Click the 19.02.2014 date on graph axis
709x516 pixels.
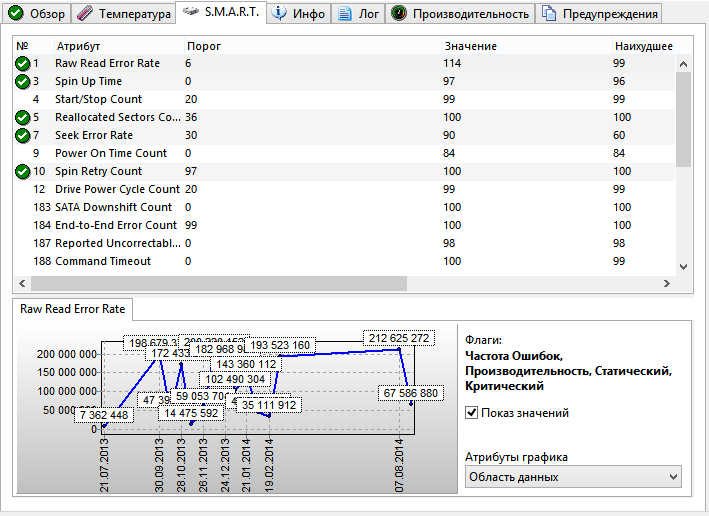pos(269,465)
